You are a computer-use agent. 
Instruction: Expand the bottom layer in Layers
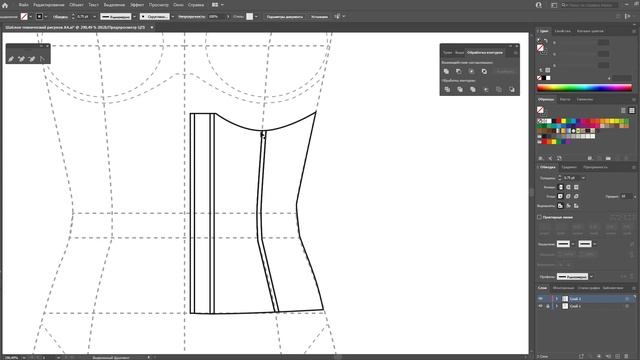pyautogui.click(x=557, y=306)
